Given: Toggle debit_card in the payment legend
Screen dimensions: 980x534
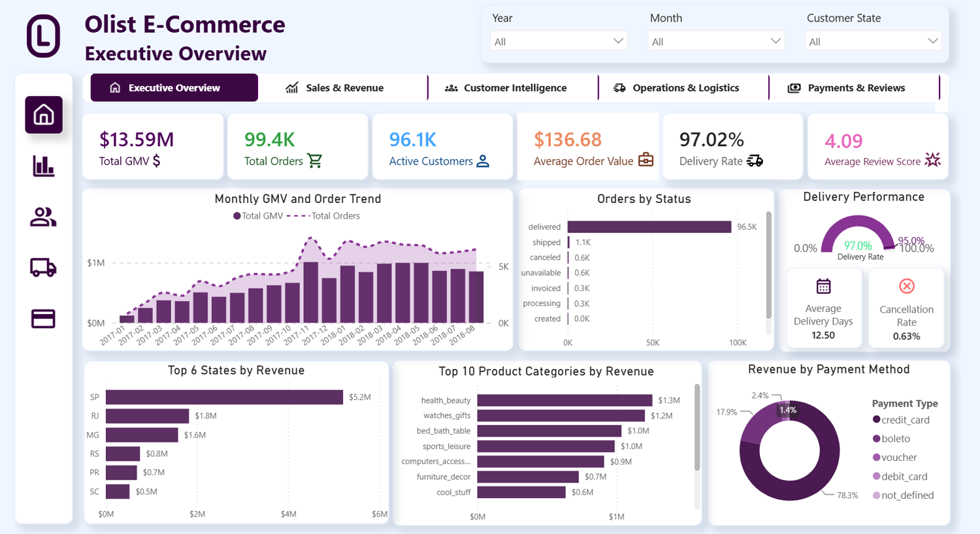Looking at the screenshot, I should tap(900, 477).
